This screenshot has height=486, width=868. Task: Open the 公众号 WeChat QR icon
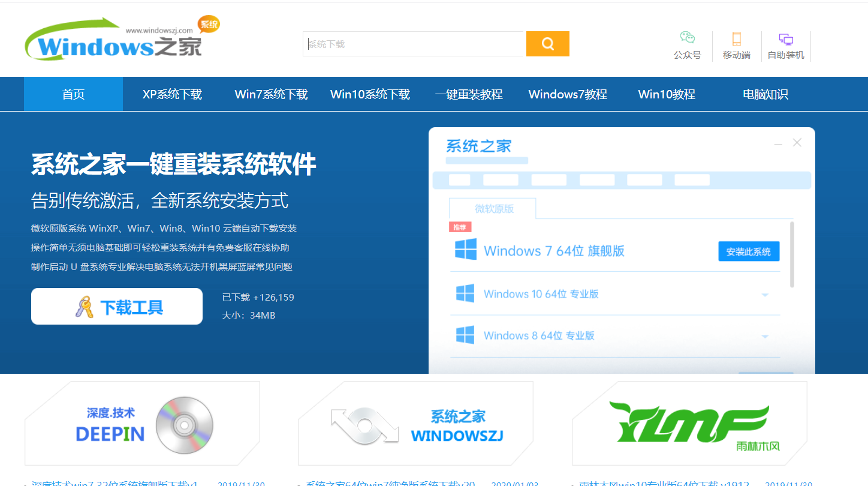[x=687, y=37]
